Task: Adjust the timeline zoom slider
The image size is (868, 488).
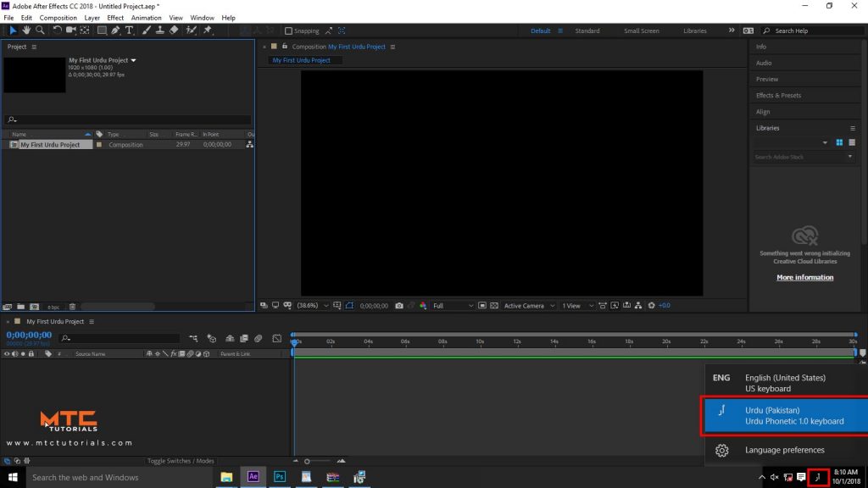Action: [x=307, y=461]
